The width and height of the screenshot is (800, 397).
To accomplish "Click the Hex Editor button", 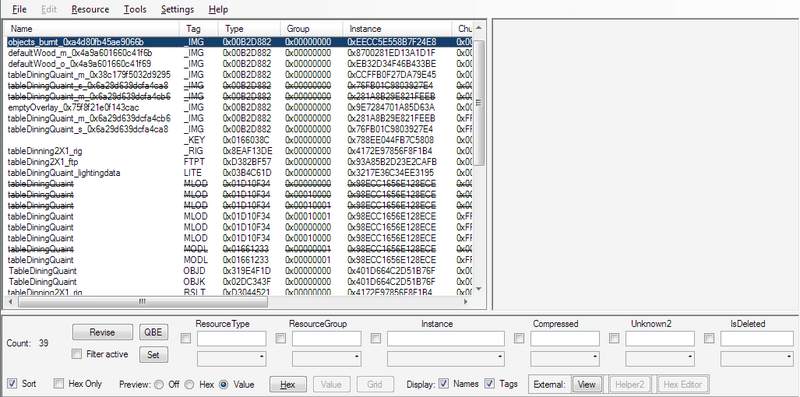I will [x=684, y=384].
